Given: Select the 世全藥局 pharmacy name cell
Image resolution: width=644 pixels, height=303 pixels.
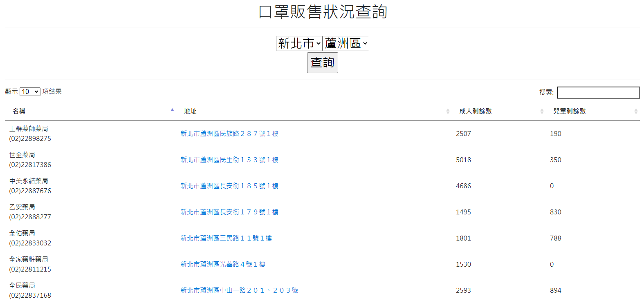Looking at the screenshot, I should (22, 155).
